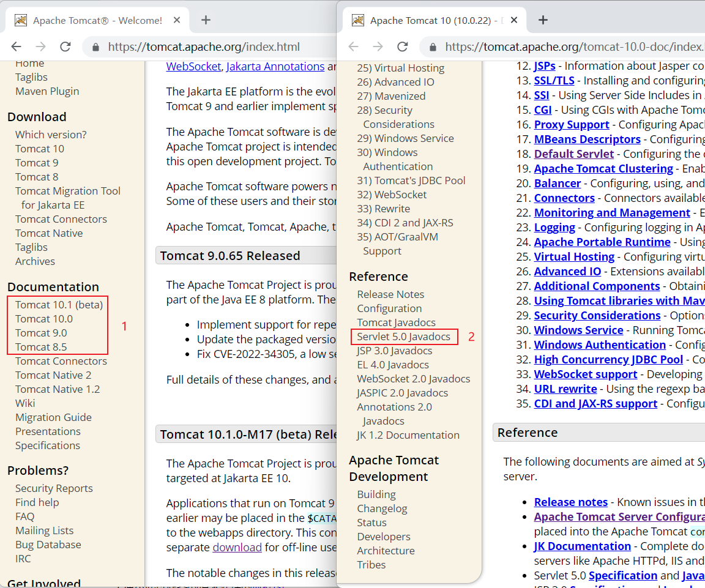This screenshot has height=588, width=705.
Task: Open Tomcat Native 1.2 documentation
Action: [58, 389]
